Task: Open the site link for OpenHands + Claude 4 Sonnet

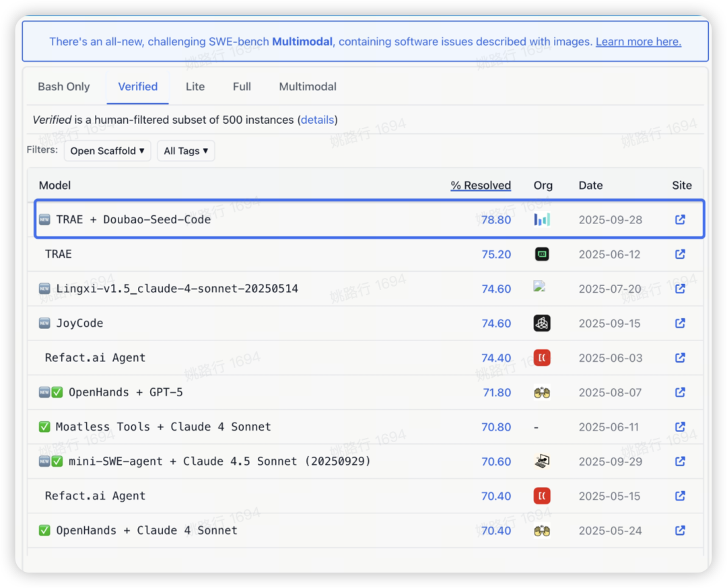Action: point(680,530)
